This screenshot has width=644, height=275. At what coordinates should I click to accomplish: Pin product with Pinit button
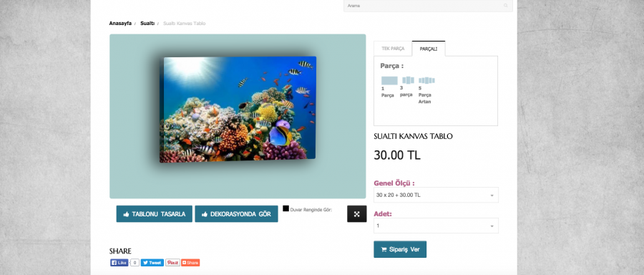172,263
